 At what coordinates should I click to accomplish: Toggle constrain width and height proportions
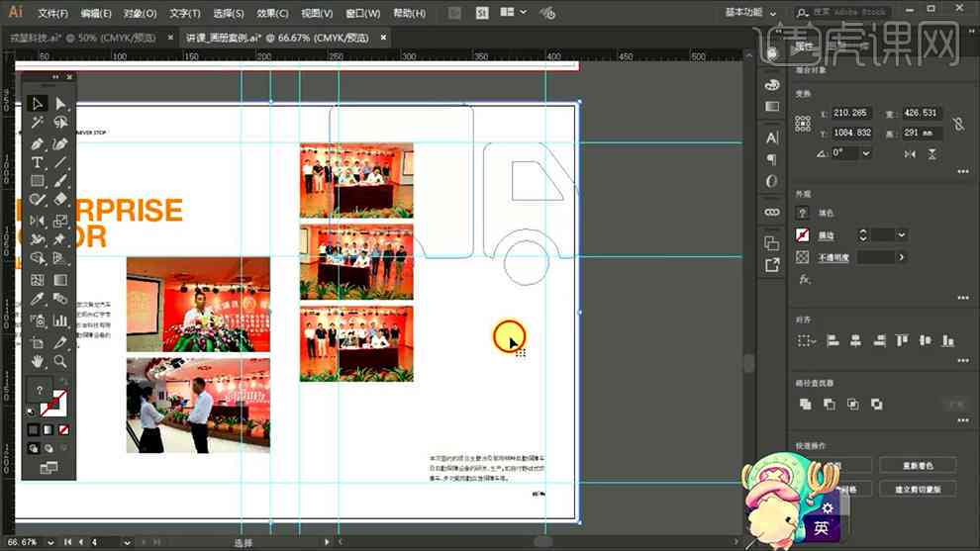tap(959, 124)
